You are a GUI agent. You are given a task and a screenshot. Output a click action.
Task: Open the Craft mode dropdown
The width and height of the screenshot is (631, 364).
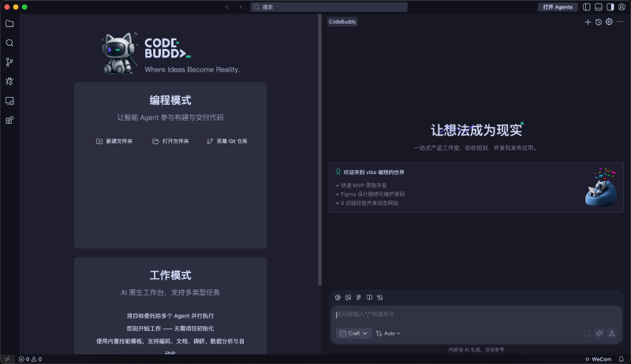coord(353,333)
